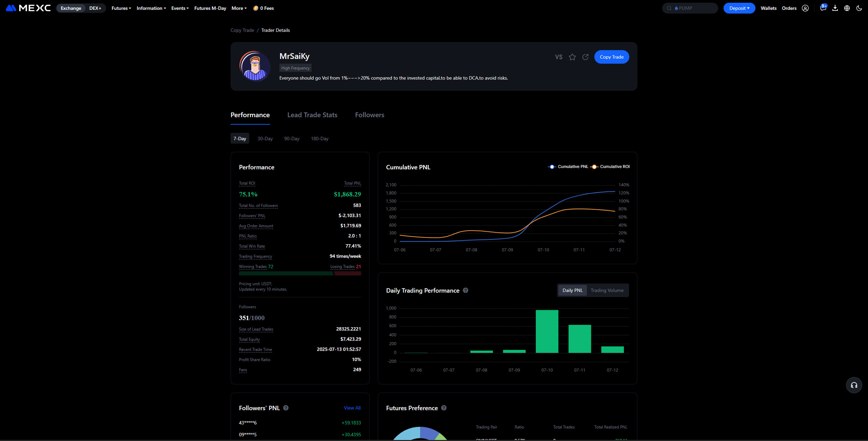This screenshot has width=868, height=441.
Task: Switch to Followers tab
Action: pyautogui.click(x=370, y=115)
